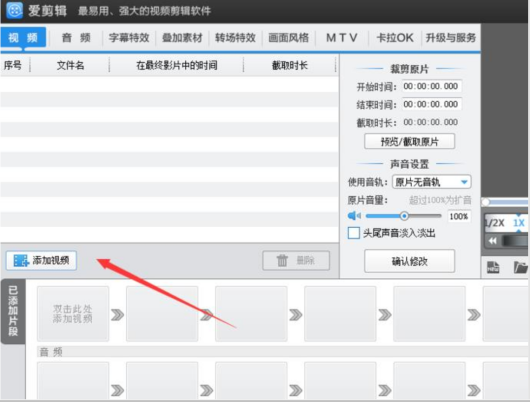This screenshot has width=530, height=403.
Task: Open the 卡拉OK tab
Action: tap(395, 38)
